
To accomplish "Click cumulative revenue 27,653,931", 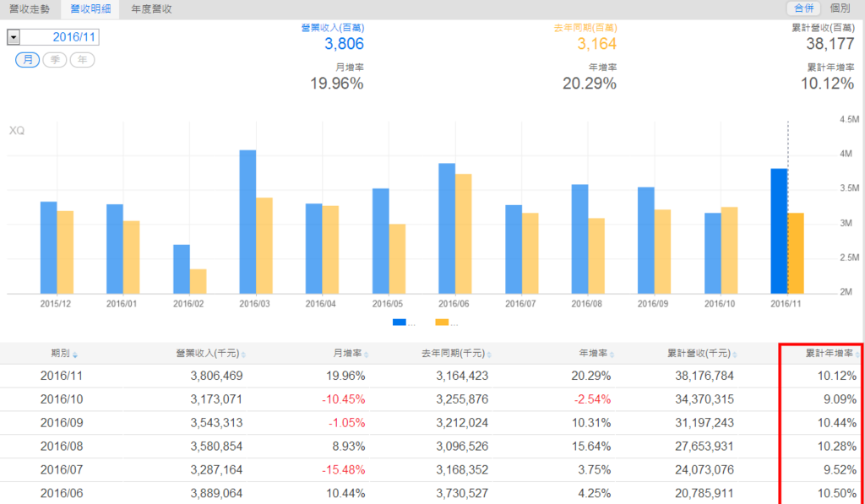I will pyautogui.click(x=705, y=446).
